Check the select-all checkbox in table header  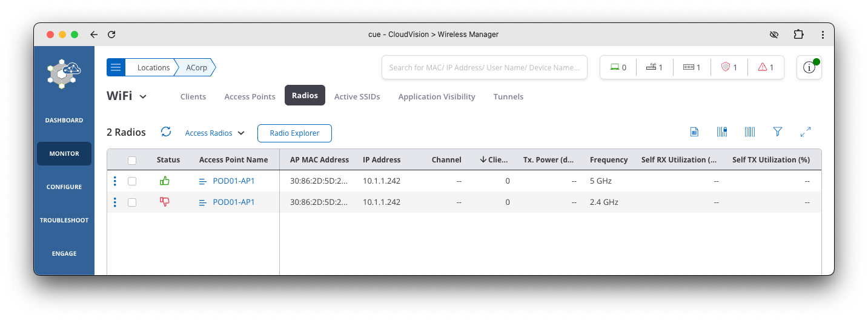click(132, 160)
